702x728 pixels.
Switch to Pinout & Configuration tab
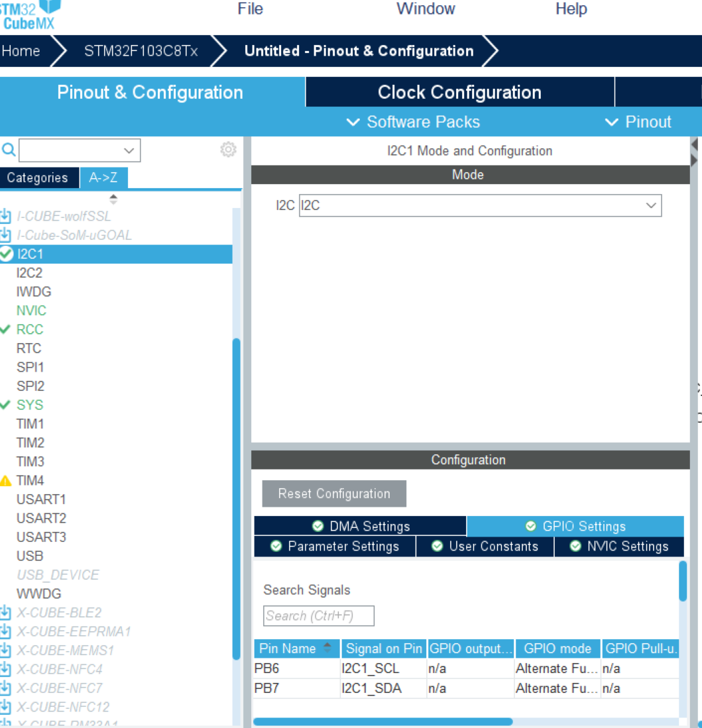[152, 92]
